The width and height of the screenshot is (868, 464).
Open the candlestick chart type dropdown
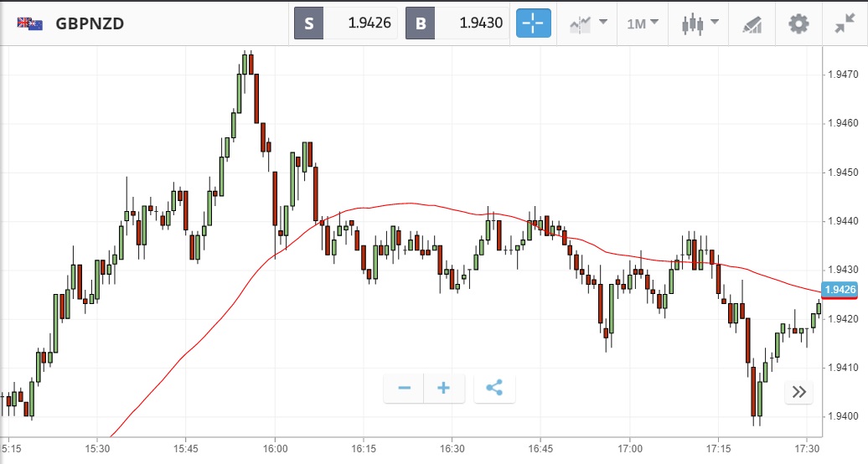[700, 23]
